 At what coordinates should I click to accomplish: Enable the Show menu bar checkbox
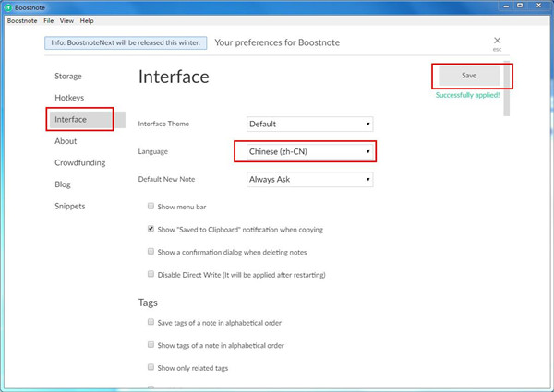(151, 207)
